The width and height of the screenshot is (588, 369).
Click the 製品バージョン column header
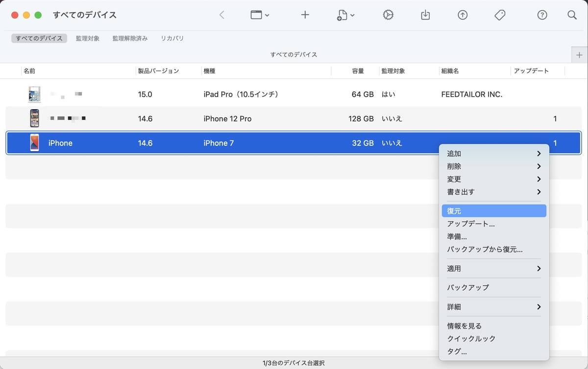pyautogui.click(x=158, y=71)
